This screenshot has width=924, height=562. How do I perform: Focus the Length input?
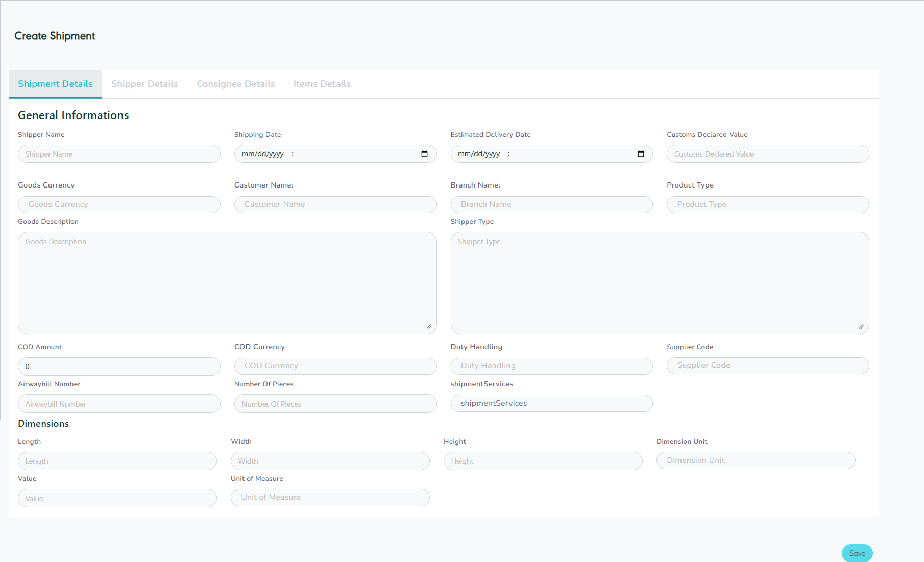coord(117,461)
